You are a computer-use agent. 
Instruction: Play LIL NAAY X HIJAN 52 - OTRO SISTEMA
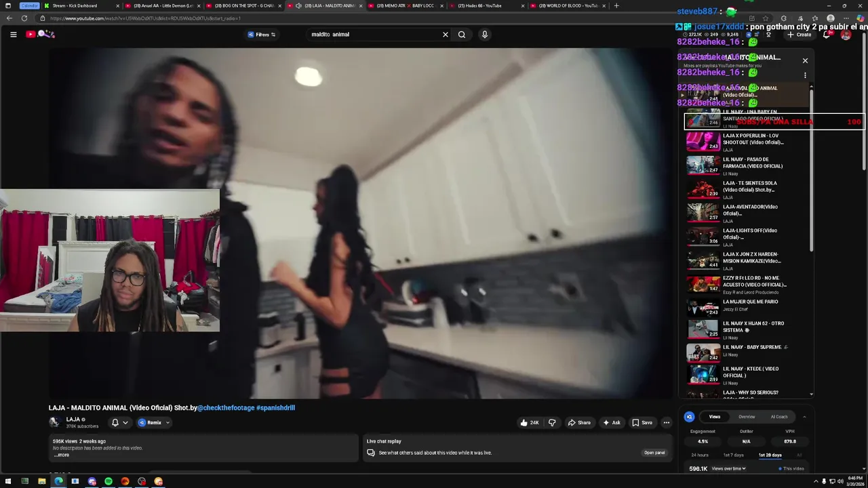[746, 329]
